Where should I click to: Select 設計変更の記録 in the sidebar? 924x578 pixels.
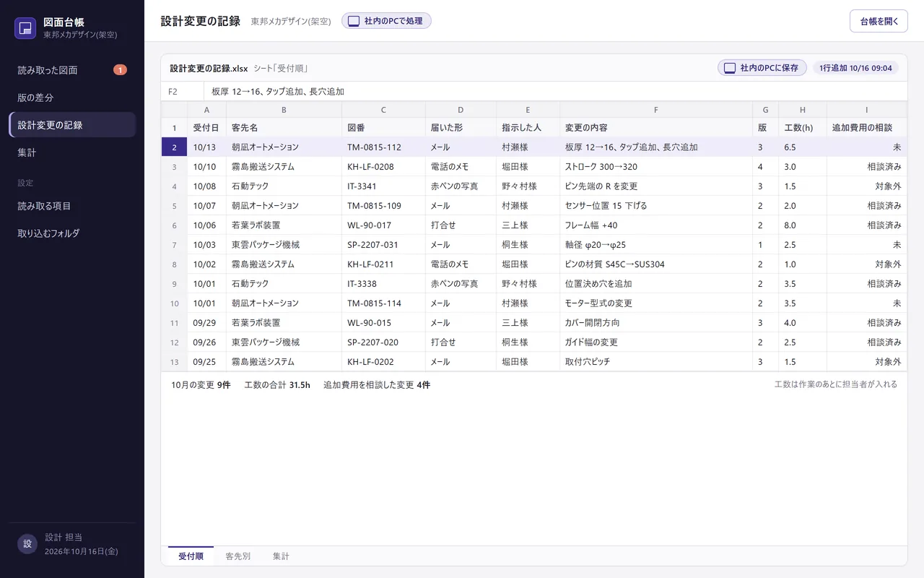click(72, 125)
